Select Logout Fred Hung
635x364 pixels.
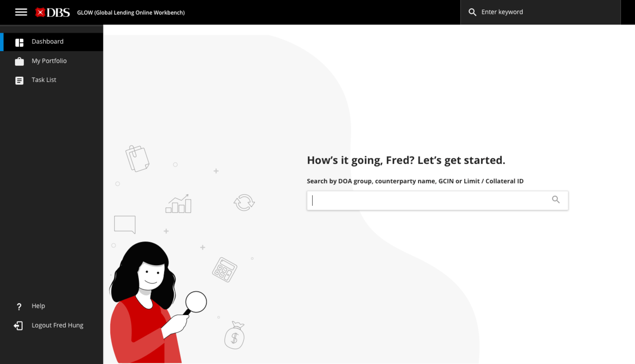click(57, 325)
